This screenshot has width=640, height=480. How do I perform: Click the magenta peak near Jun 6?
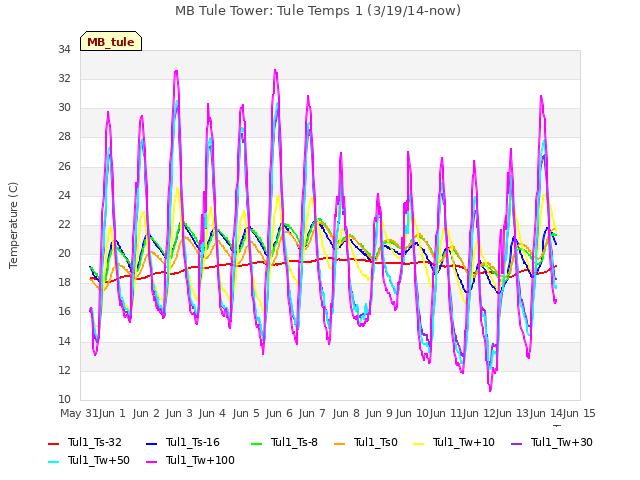click(275, 70)
